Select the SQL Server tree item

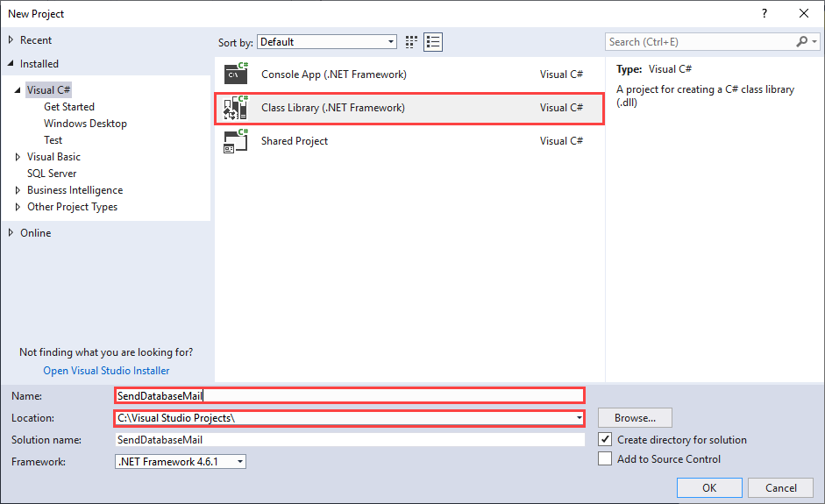tap(52, 174)
